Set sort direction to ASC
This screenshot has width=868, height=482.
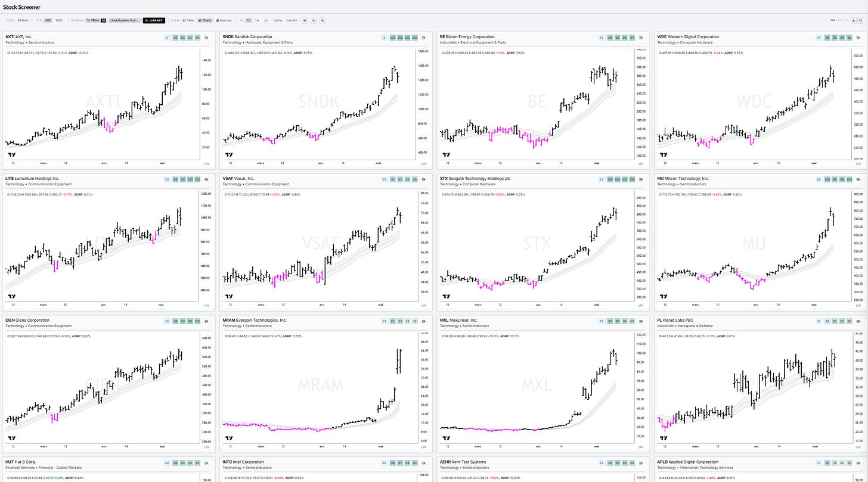[x=48, y=20]
